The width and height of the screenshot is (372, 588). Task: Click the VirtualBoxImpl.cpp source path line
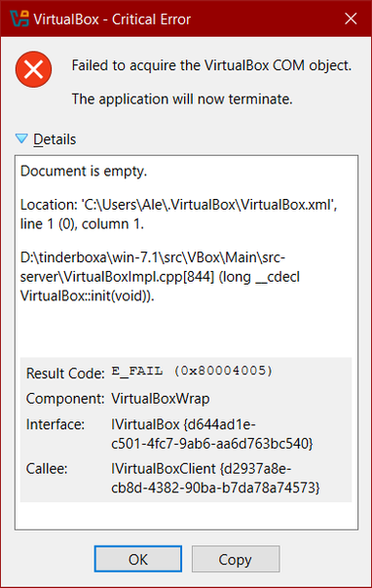pos(160,277)
